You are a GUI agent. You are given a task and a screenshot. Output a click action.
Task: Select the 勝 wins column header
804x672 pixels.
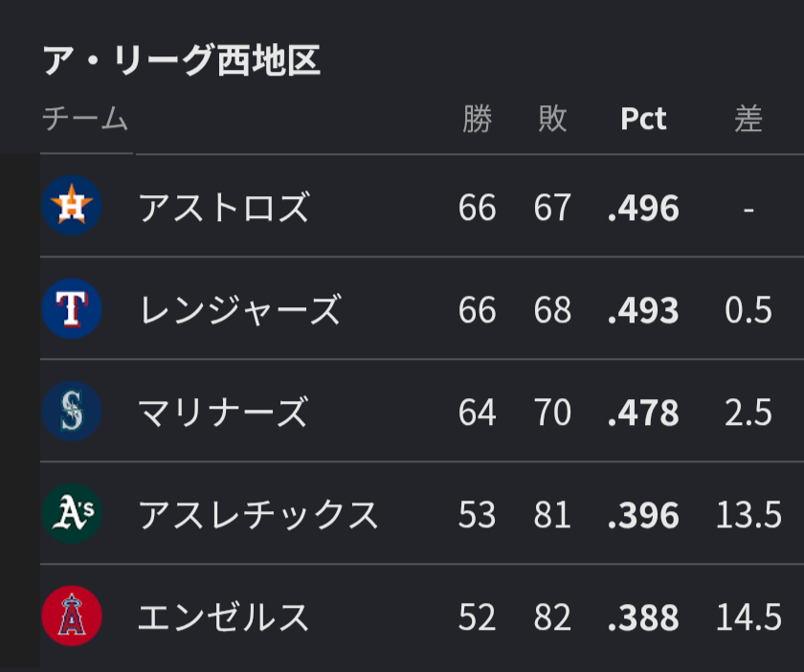pos(477,119)
